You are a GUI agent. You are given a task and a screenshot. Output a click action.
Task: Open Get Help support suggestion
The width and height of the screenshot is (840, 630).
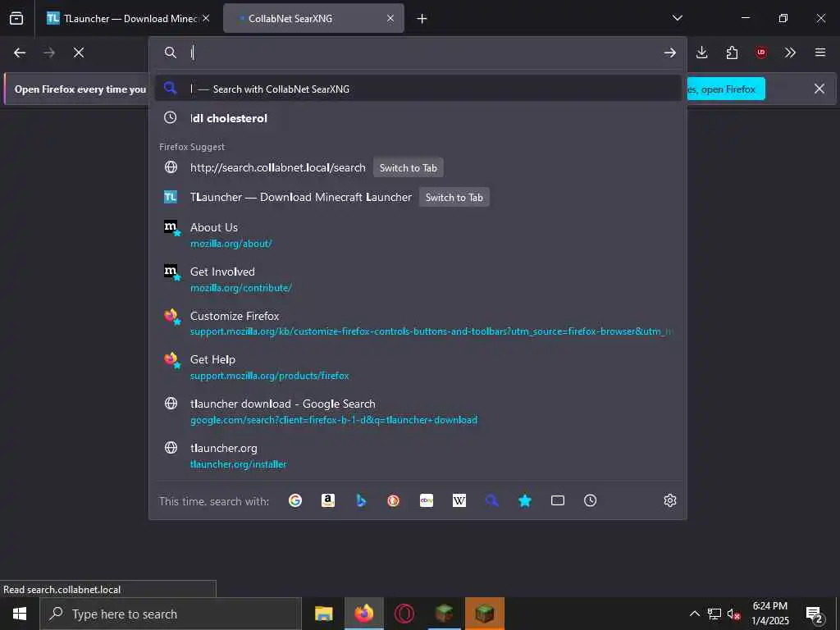[418, 367]
